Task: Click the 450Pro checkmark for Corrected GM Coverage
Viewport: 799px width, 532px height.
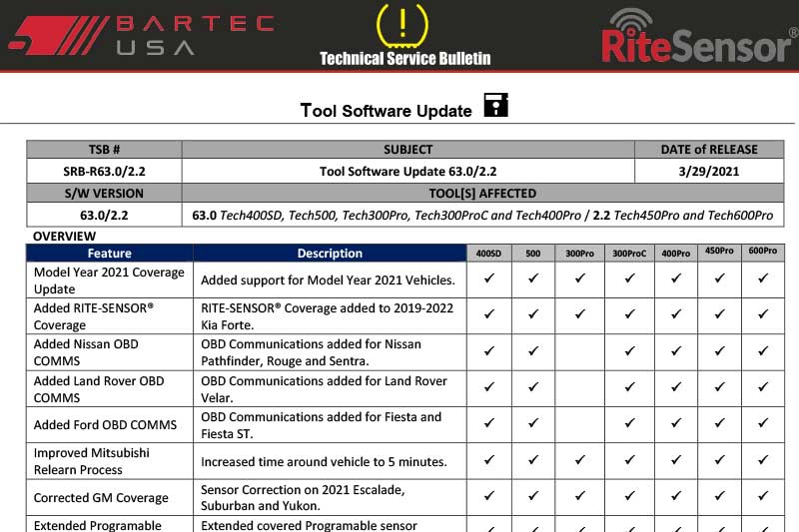Action: [x=719, y=495]
